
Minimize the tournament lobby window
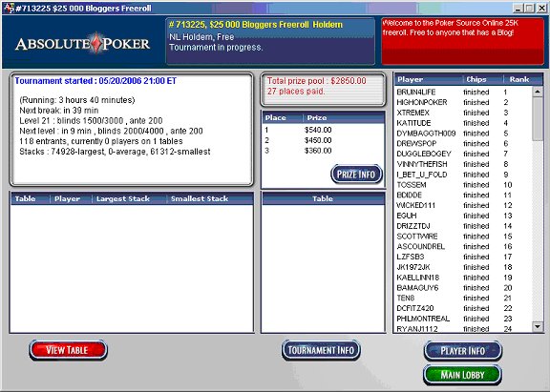518,8
